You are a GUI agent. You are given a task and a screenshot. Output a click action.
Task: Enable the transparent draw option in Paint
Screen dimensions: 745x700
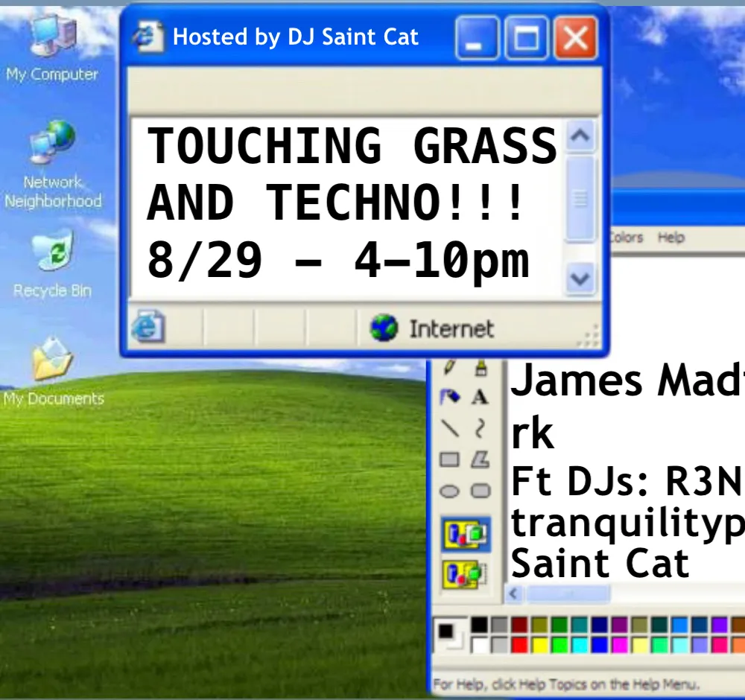pyautogui.click(x=465, y=575)
